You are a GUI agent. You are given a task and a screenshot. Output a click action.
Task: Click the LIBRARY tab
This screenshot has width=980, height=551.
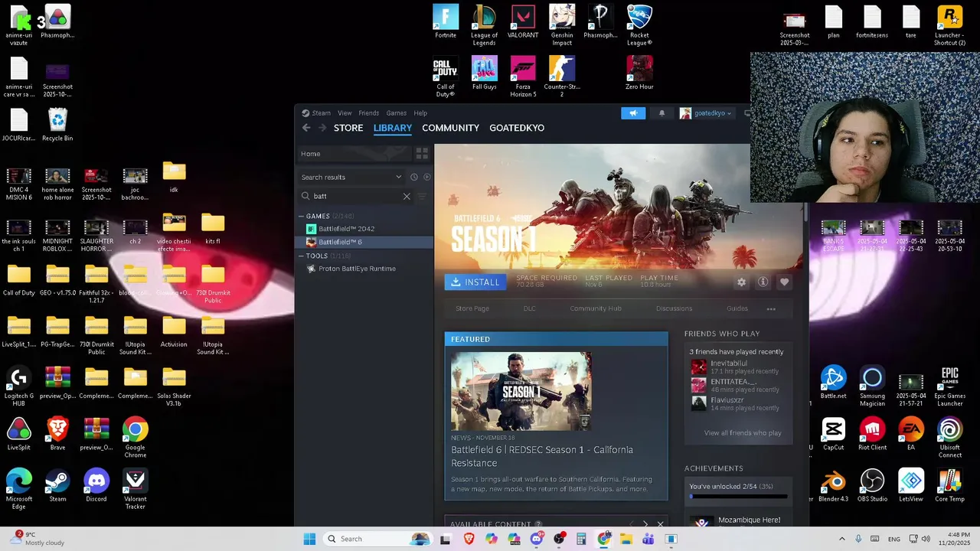coord(393,128)
